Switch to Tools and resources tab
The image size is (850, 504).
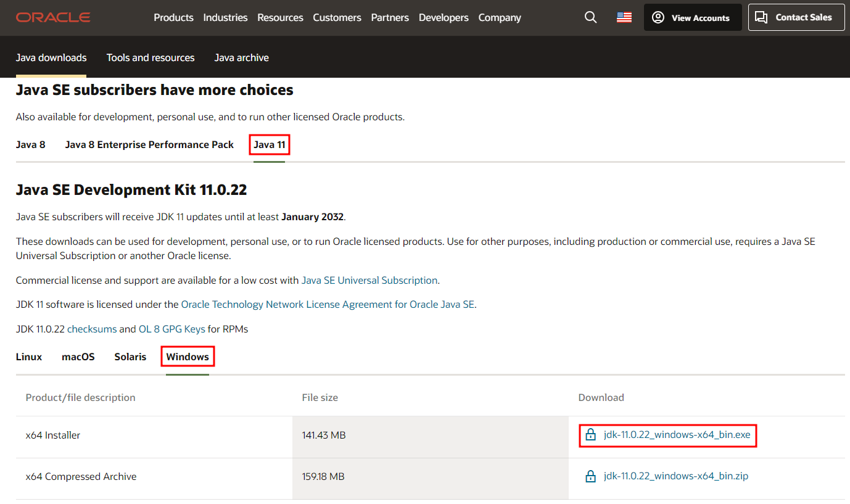coord(151,57)
